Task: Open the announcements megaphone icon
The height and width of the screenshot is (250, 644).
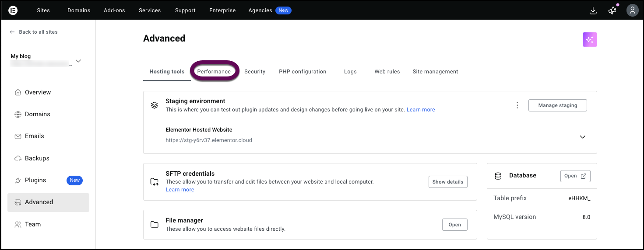Action: (x=612, y=10)
